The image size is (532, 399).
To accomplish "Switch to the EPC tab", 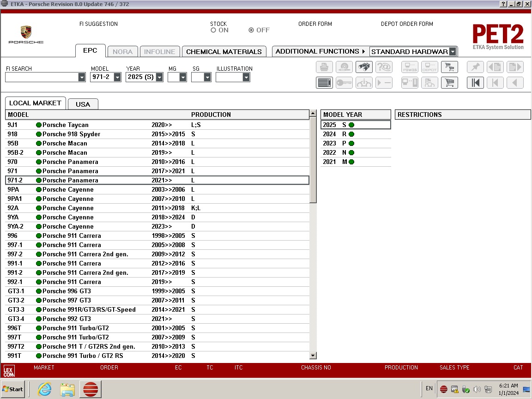I will click(90, 50).
